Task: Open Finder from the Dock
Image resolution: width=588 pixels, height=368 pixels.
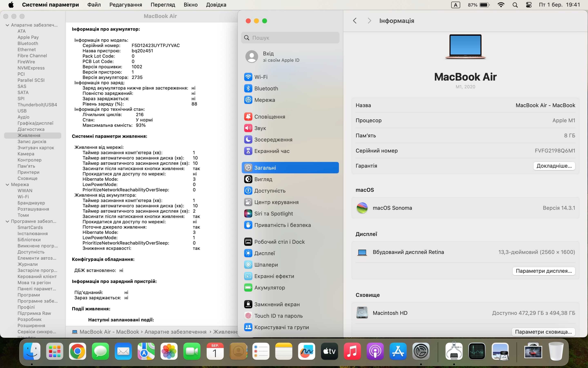Action: (x=32, y=351)
